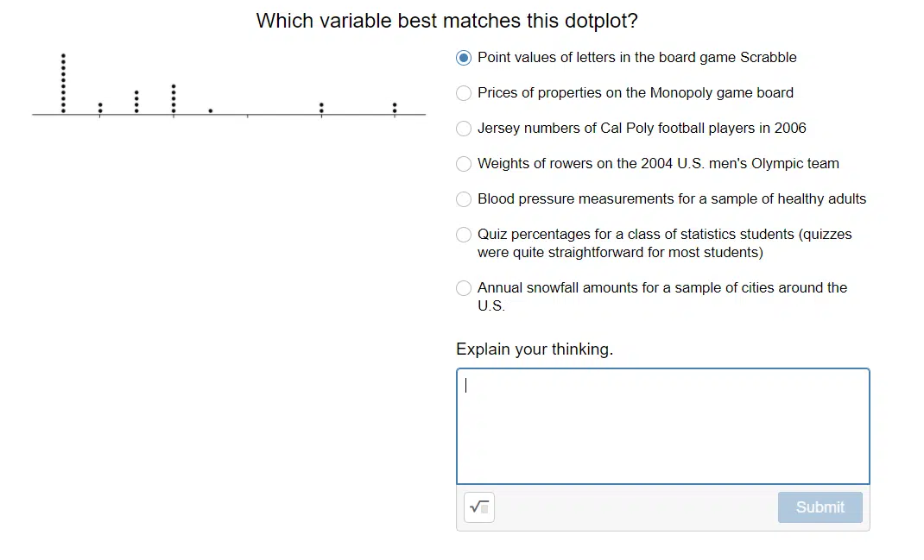This screenshot has width=924, height=560.
Task: Click the 'Explain your thinking.' label
Action: click(x=535, y=349)
